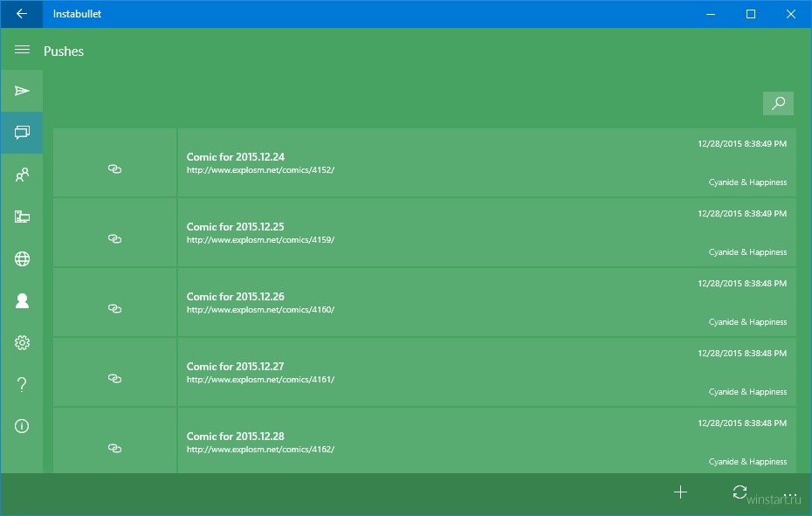The image size is (812, 516).
Task: Click link icon for Comic 2015.12.26
Action: click(x=114, y=309)
